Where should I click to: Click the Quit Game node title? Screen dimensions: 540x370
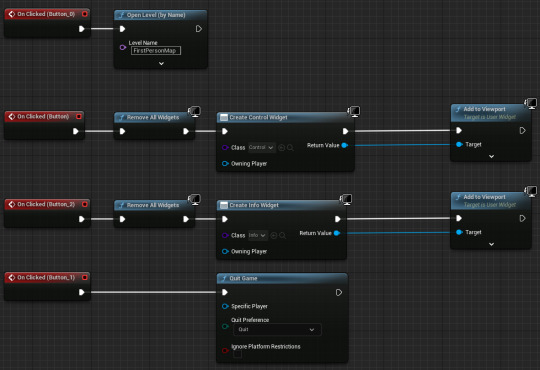[x=243, y=278]
